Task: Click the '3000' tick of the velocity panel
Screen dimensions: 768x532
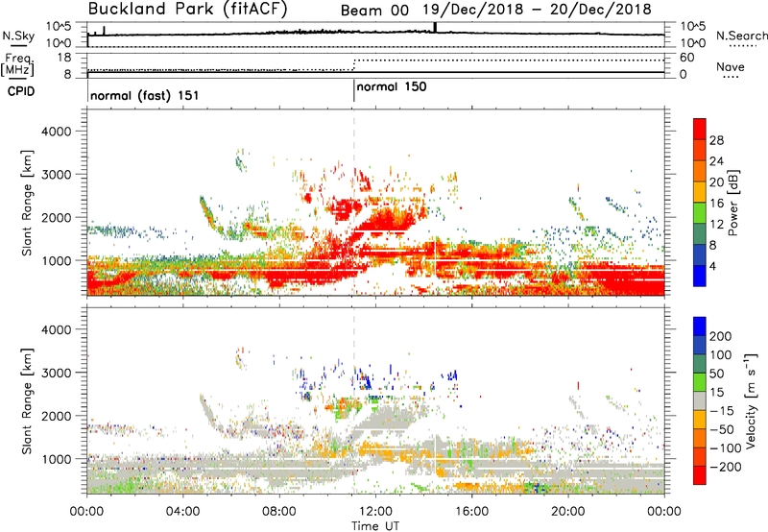Action: (56, 373)
